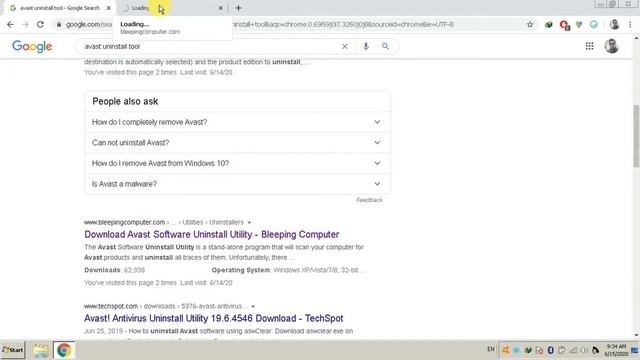Click the Feedback link below People also ask
The width and height of the screenshot is (640, 360).
[369, 200]
